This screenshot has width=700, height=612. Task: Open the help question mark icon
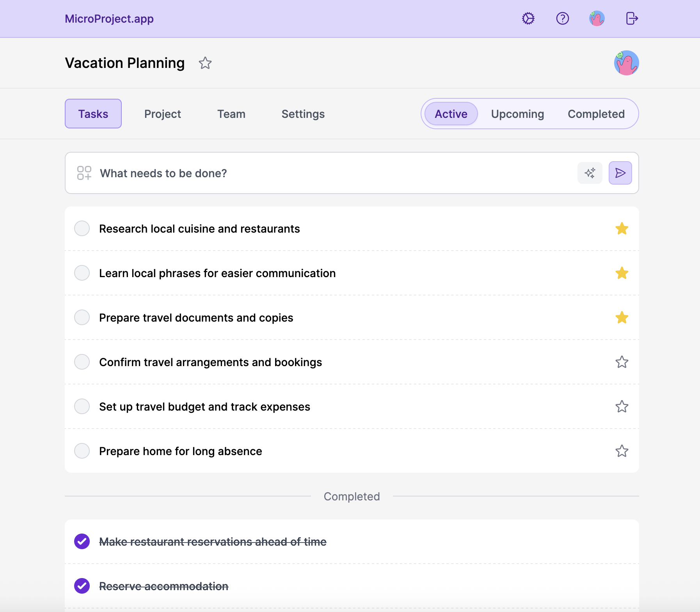pos(562,18)
